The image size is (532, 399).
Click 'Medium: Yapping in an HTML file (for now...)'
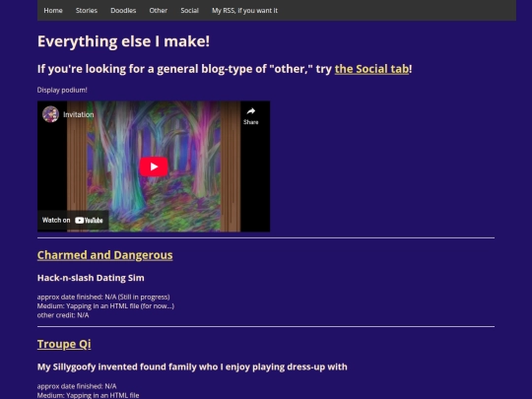coord(105,306)
